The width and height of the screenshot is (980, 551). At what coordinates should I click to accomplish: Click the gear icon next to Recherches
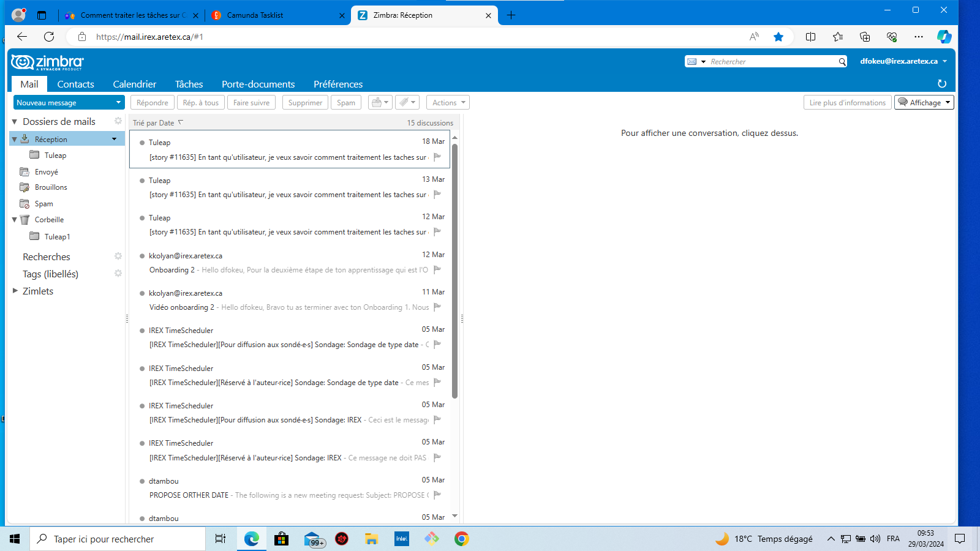[118, 257]
